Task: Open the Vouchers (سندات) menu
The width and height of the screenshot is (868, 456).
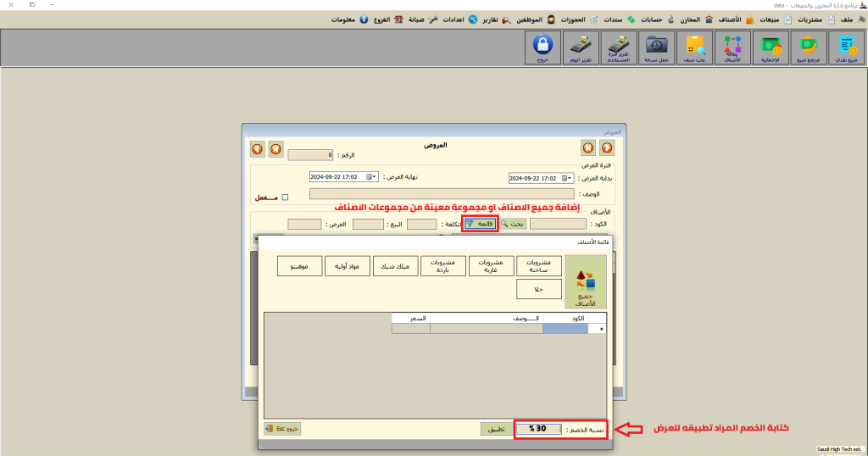Action: [613, 19]
